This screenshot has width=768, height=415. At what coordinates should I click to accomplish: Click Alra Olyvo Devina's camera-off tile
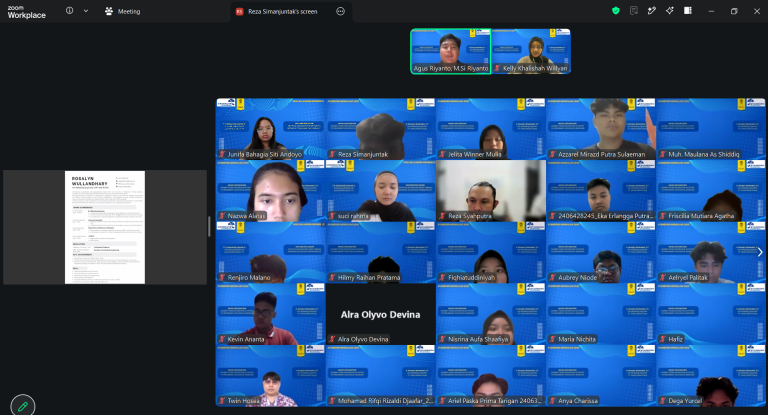click(381, 314)
